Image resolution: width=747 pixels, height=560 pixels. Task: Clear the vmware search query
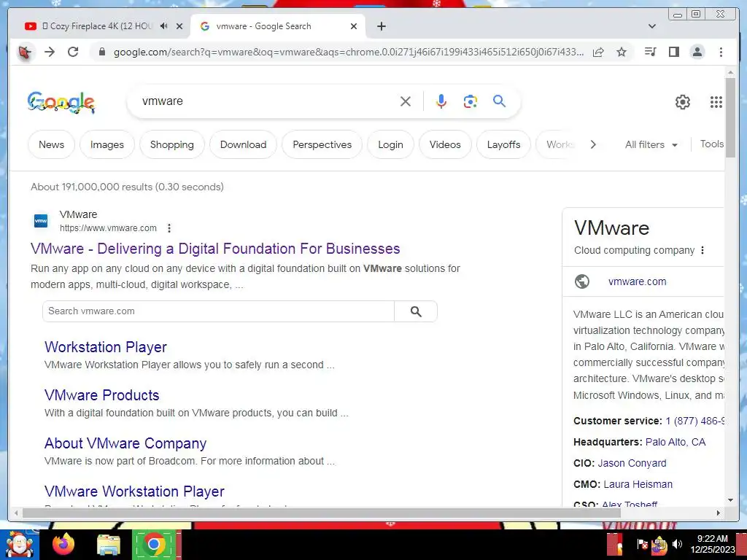click(x=406, y=101)
